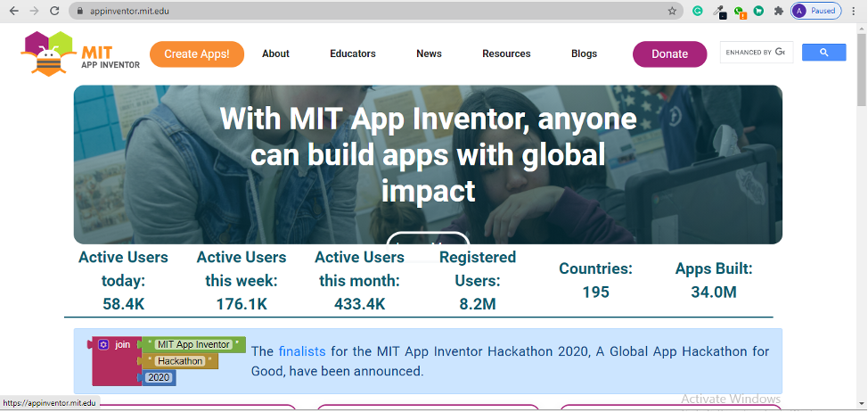Image resolution: width=868 pixels, height=412 pixels.
Task: Click the blue 2020 number block
Action: [159, 378]
